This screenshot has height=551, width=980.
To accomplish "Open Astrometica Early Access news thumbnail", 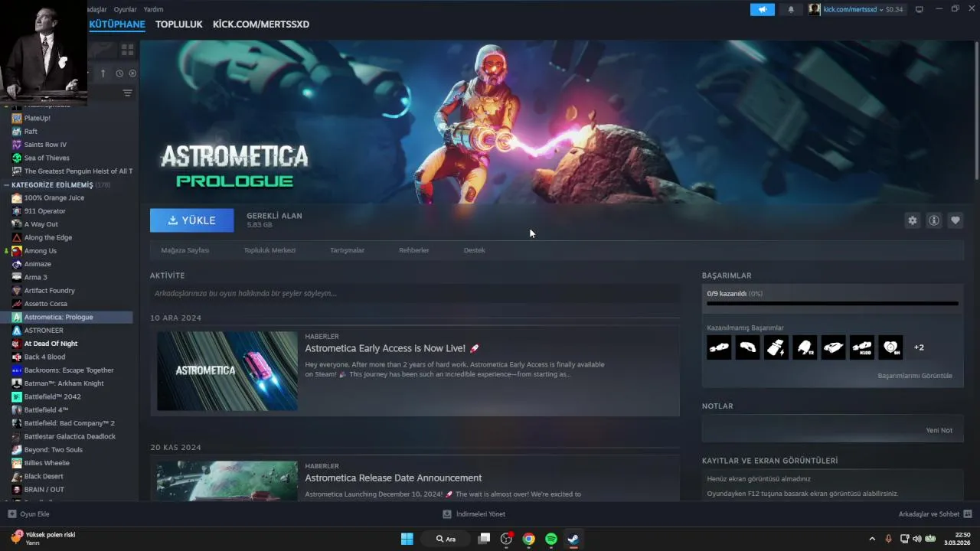I will tap(227, 371).
